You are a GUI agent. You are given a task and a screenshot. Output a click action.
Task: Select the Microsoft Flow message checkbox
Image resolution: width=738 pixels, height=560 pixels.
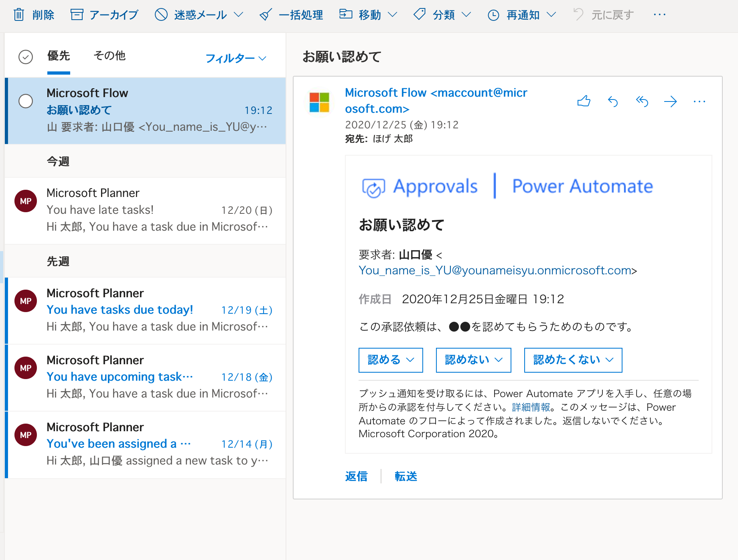26,101
